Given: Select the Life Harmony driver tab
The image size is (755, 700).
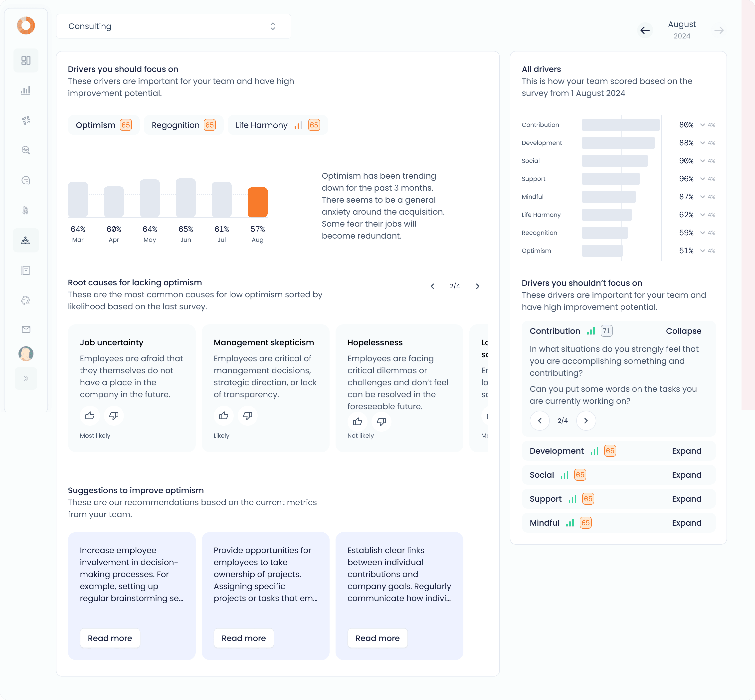Looking at the screenshot, I should click(277, 125).
